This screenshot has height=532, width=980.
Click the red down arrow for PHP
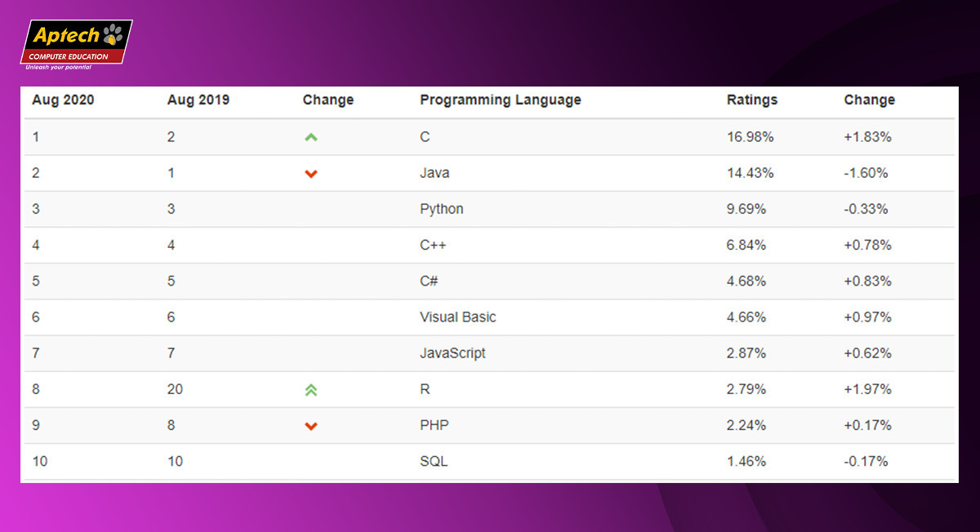[310, 426]
